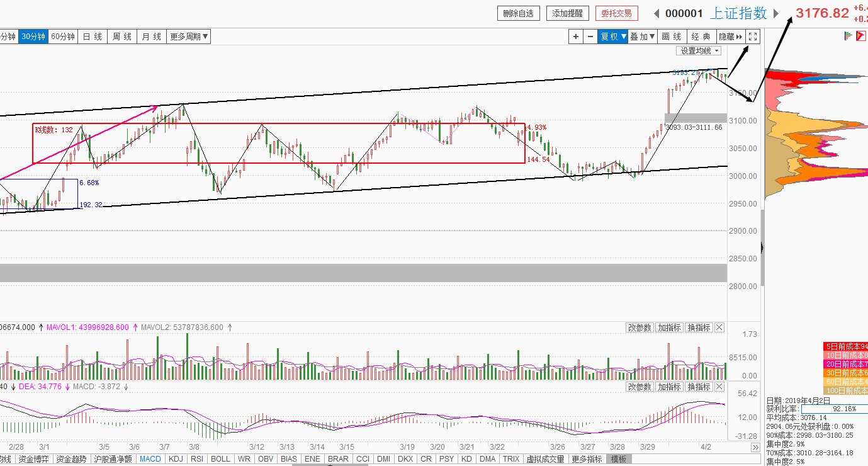Select the DMA indicator tab
The image size is (868, 466).
[488, 459]
